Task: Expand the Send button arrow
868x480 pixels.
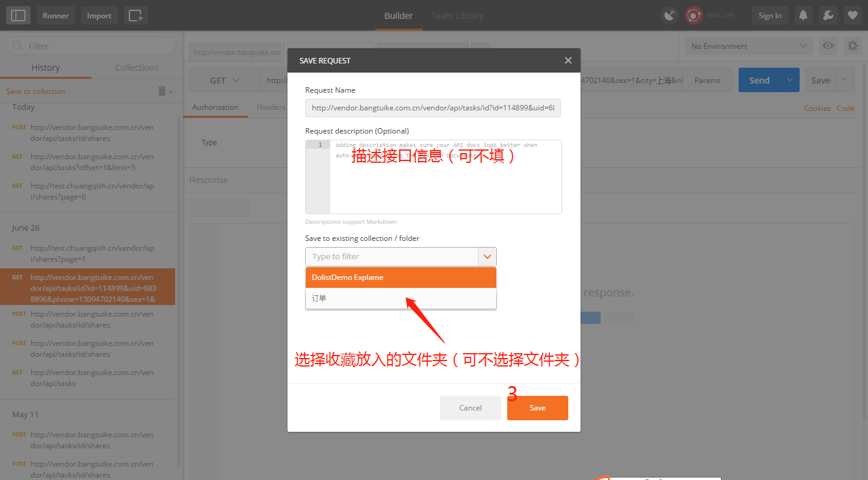Action: 790,80
